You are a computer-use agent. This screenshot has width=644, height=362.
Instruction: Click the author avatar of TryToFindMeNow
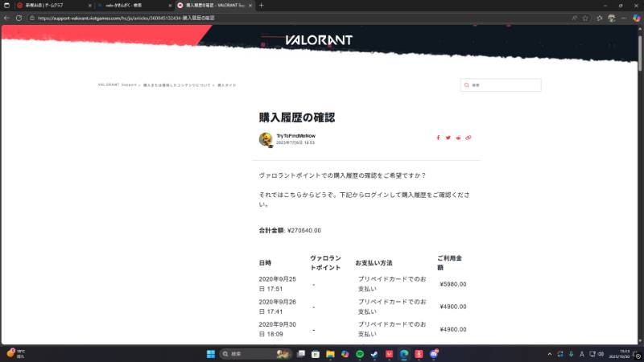pos(266,139)
